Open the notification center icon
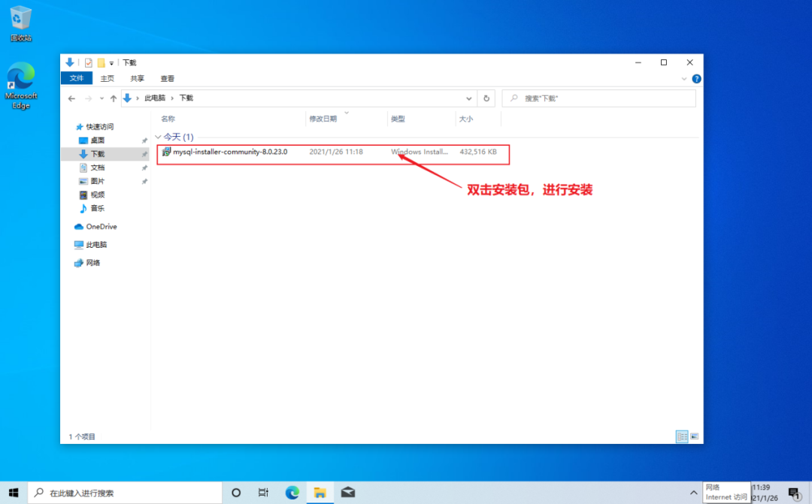Screen dimensions: 812x504 (794, 493)
